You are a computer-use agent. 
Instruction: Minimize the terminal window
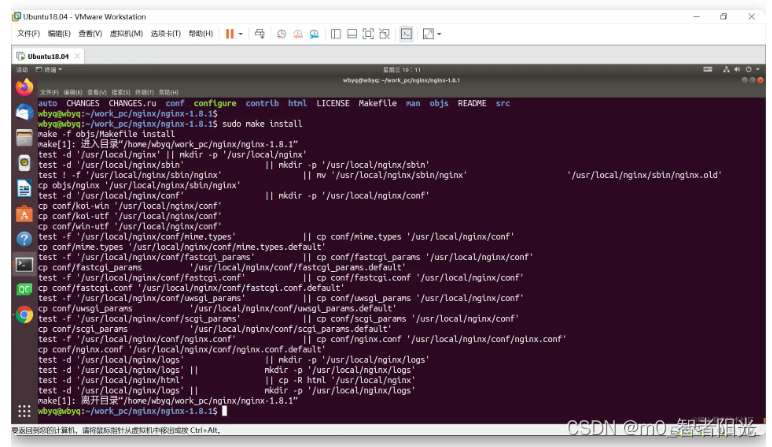point(744,80)
